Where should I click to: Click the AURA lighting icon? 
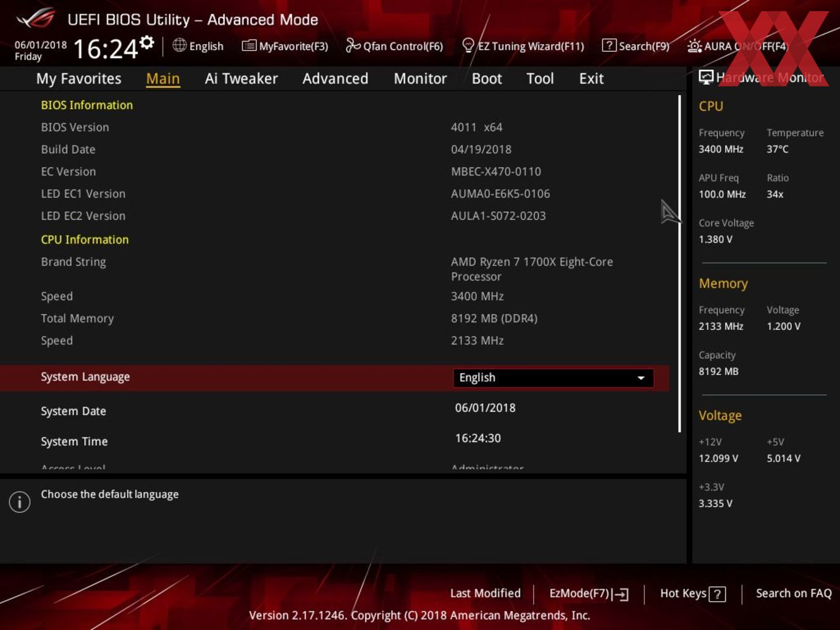pos(694,46)
